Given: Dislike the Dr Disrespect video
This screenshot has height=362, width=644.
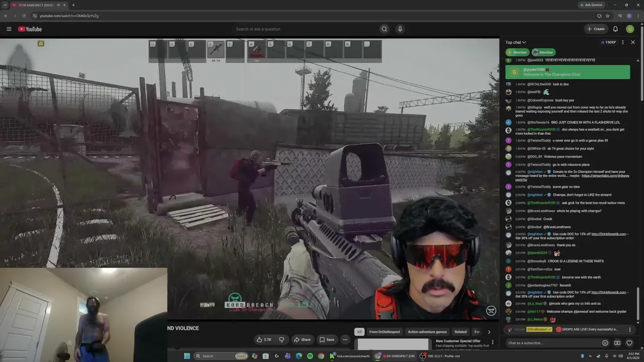Looking at the screenshot, I should pyautogui.click(x=282, y=339).
